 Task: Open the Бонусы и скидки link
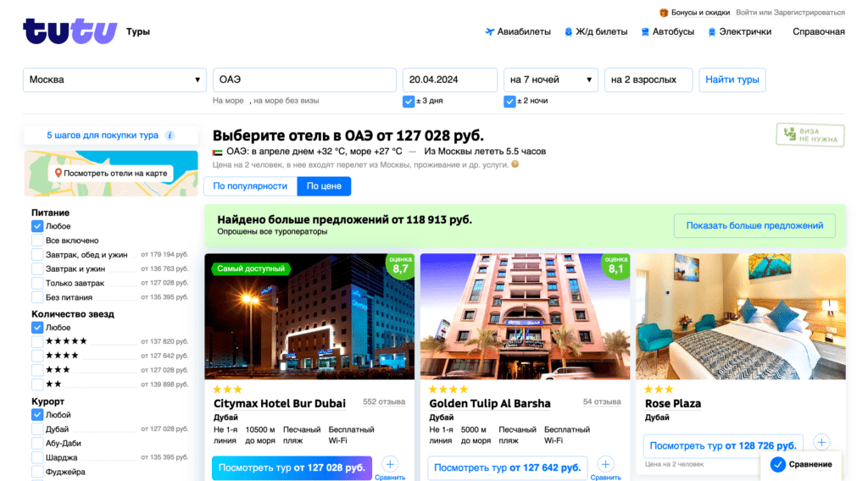point(700,12)
